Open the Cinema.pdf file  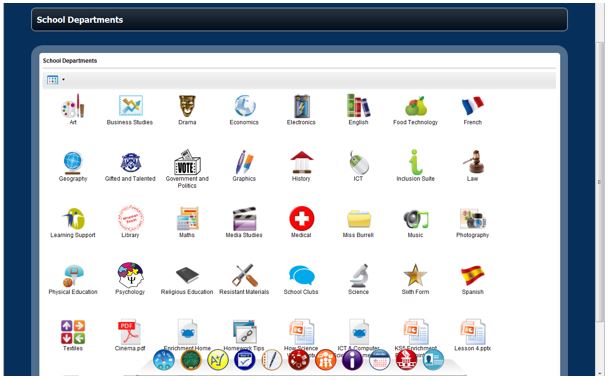pyautogui.click(x=129, y=332)
